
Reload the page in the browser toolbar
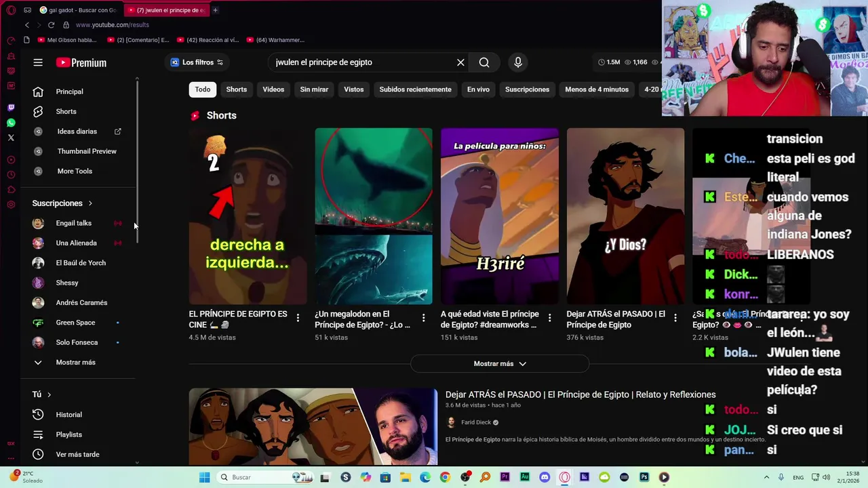click(51, 25)
